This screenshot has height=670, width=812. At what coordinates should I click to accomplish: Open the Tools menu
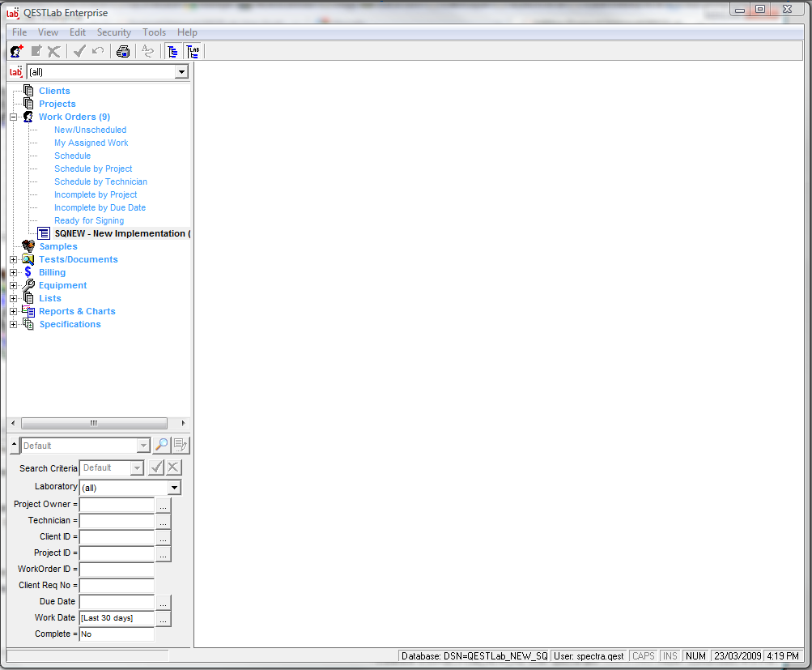click(x=154, y=32)
